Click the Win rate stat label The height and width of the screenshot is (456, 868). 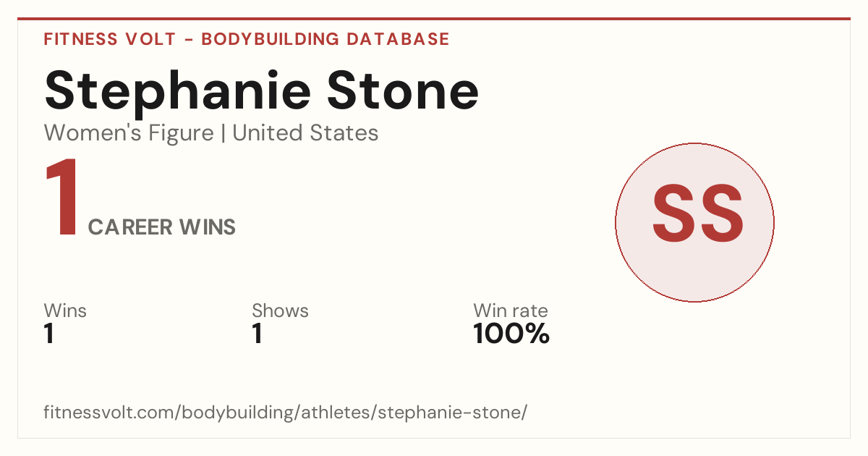pyautogui.click(x=511, y=311)
